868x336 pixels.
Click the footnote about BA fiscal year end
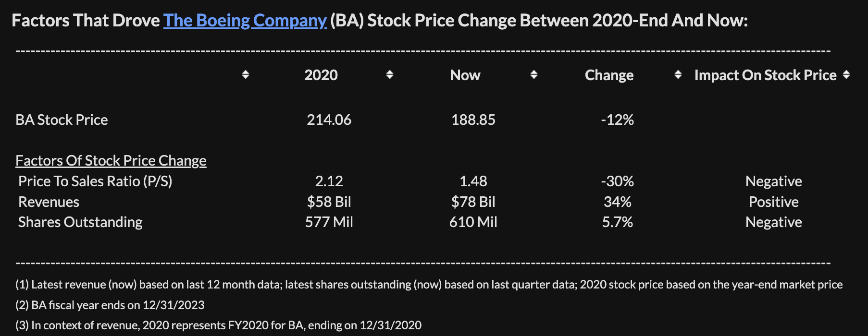(x=110, y=305)
